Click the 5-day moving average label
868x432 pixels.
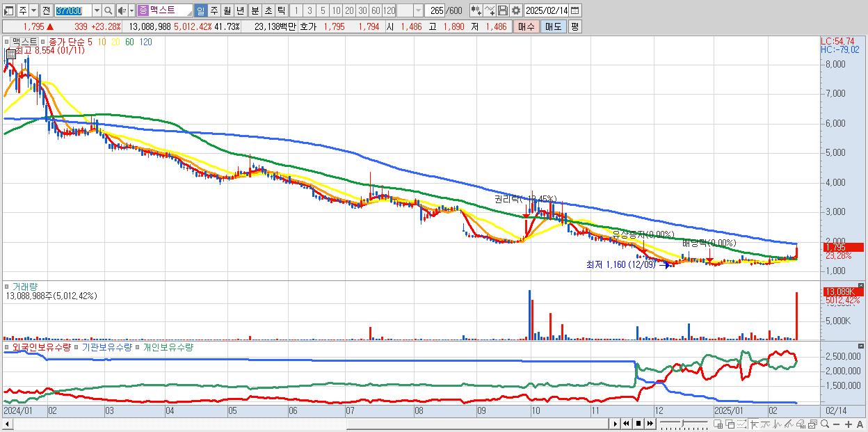coord(90,42)
